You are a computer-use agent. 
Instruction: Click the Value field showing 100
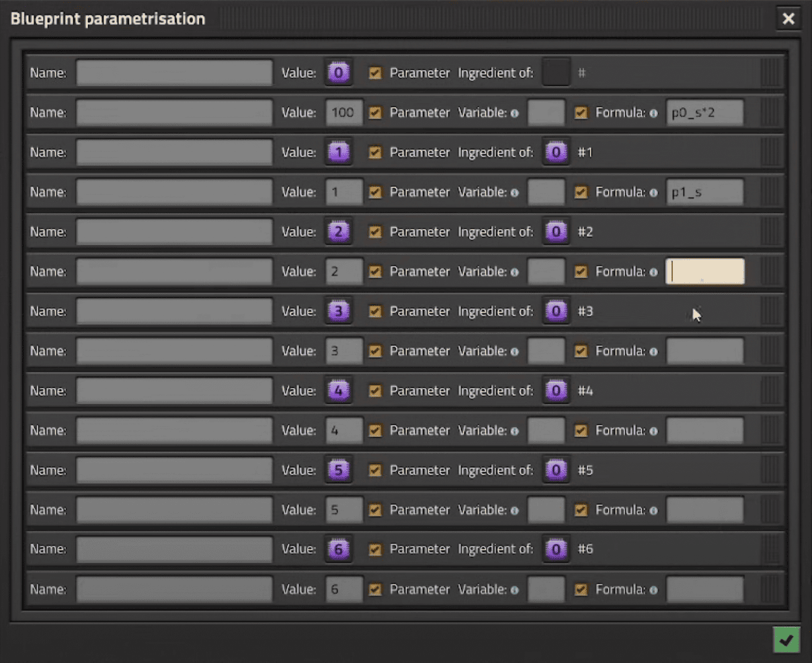(x=344, y=112)
